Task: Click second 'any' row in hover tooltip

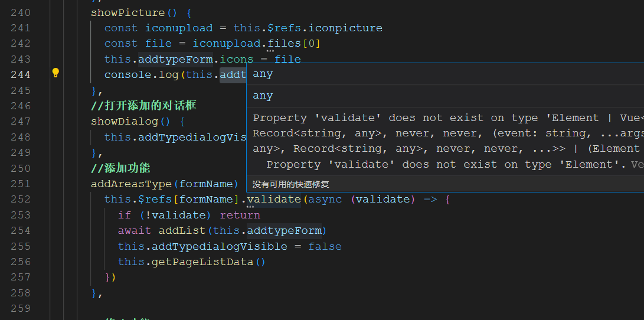Action: 445,96
